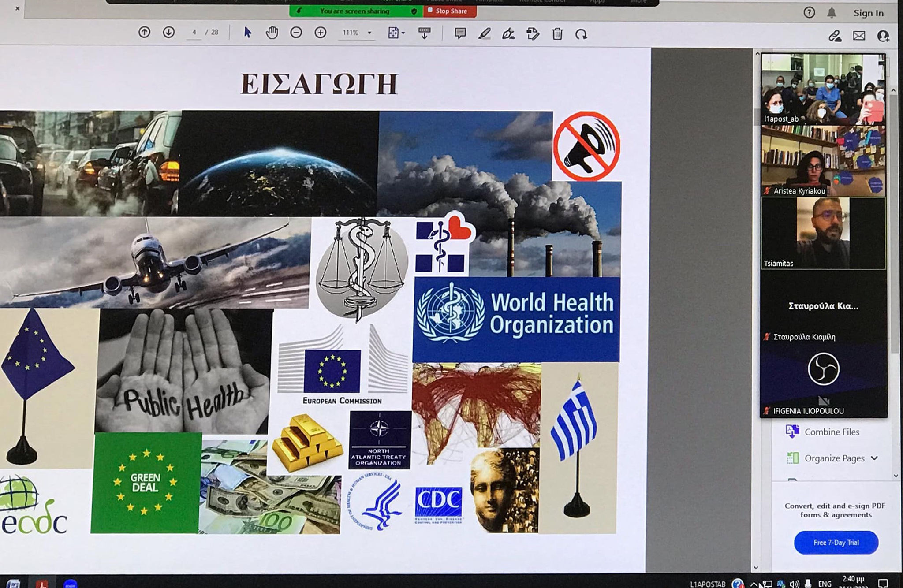Select the Tsiamitas video tile
Viewport: 903px width, 588px height.
pos(823,233)
